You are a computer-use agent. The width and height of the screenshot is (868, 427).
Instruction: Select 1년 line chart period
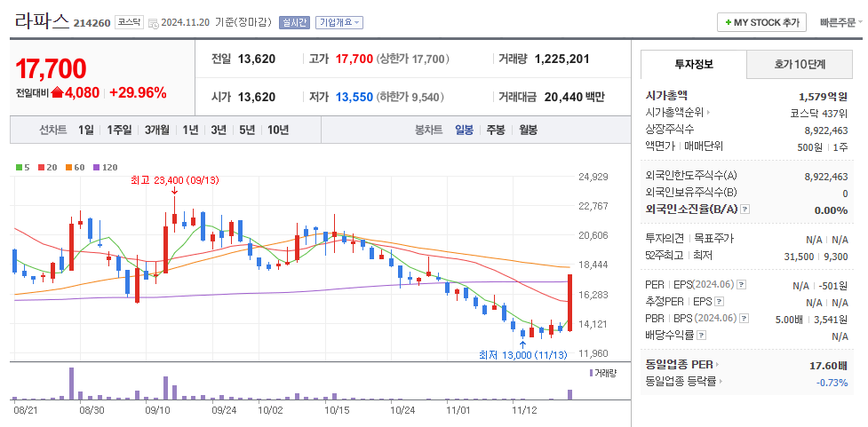pyautogui.click(x=190, y=130)
